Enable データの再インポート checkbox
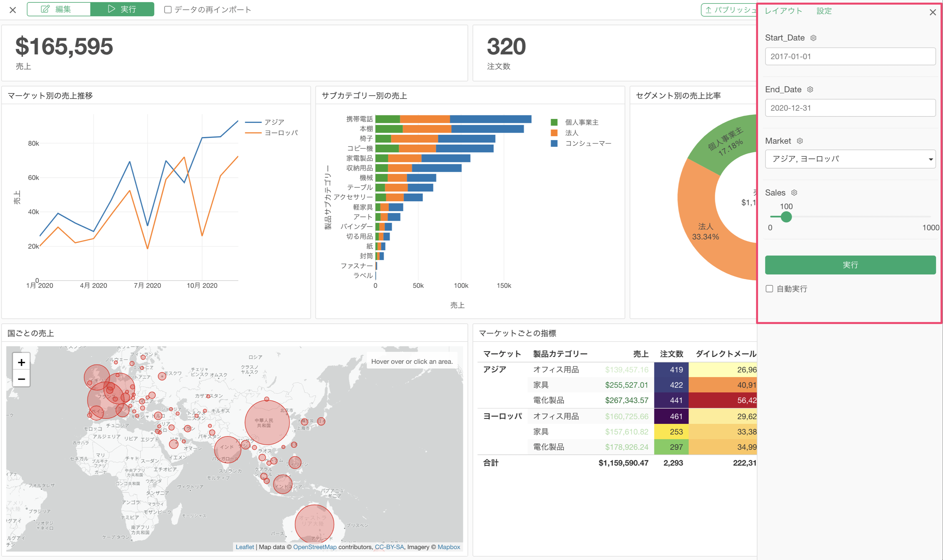This screenshot has width=943, height=560. pos(168,9)
